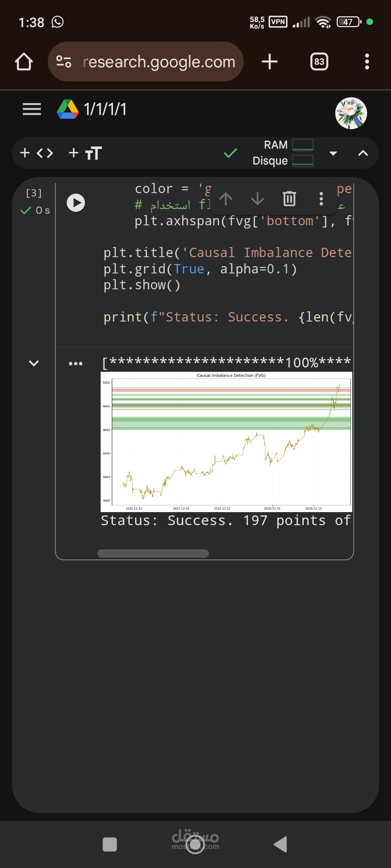
Task: Click the green checkmark in the toolbar
Action: tap(231, 153)
